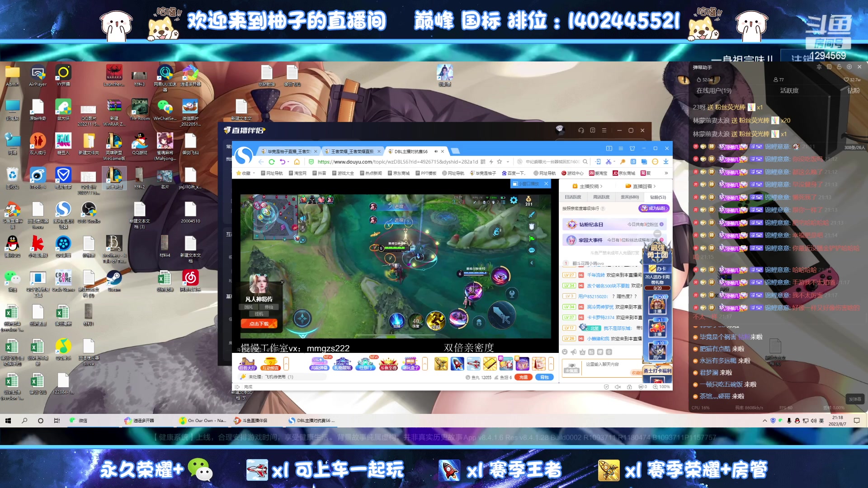This screenshot has width=868, height=488.
Task: Select the 周活跃度 tab
Action: coord(601,197)
